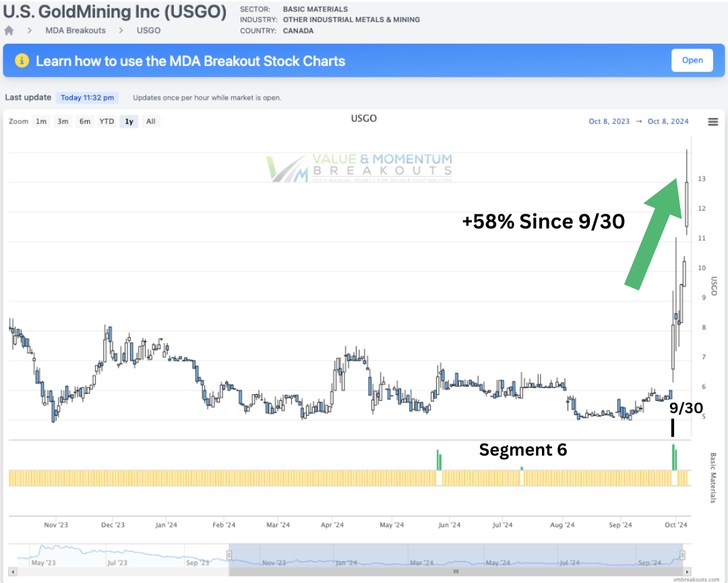Select the All zoom range

coord(151,121)
